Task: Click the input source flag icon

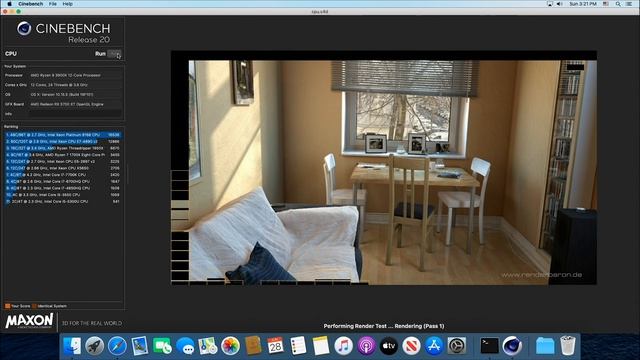Action: coord(606,4)
